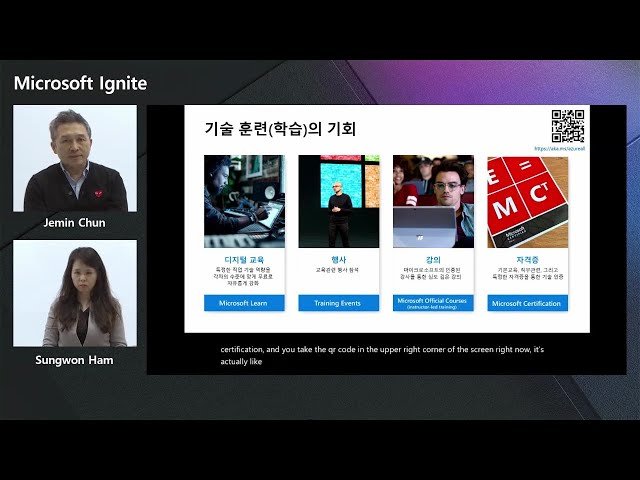Click the slide title 기술 훈련(학습)의 기회

tap(280, 129)
